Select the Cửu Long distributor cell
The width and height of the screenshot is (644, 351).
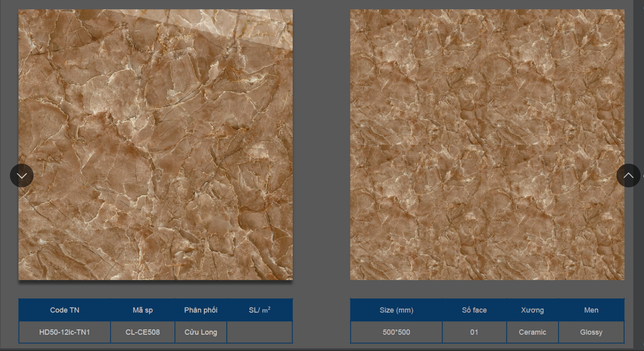[x=201, y=332]
